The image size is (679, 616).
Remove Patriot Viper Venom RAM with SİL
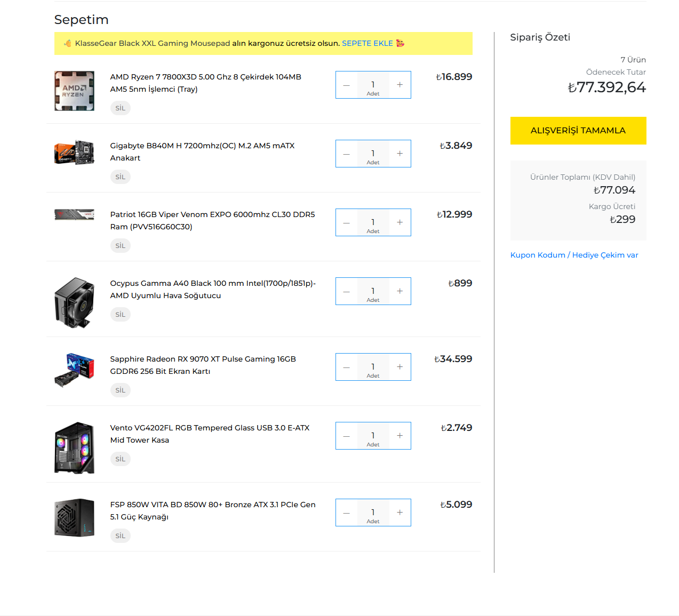click(x=121, y=246)
